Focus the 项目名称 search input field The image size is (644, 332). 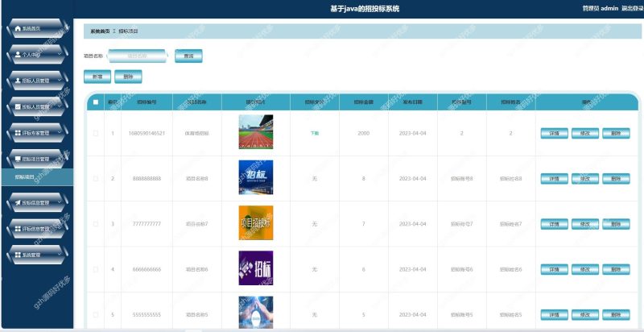pyautogui.click(x=138, y=56)
